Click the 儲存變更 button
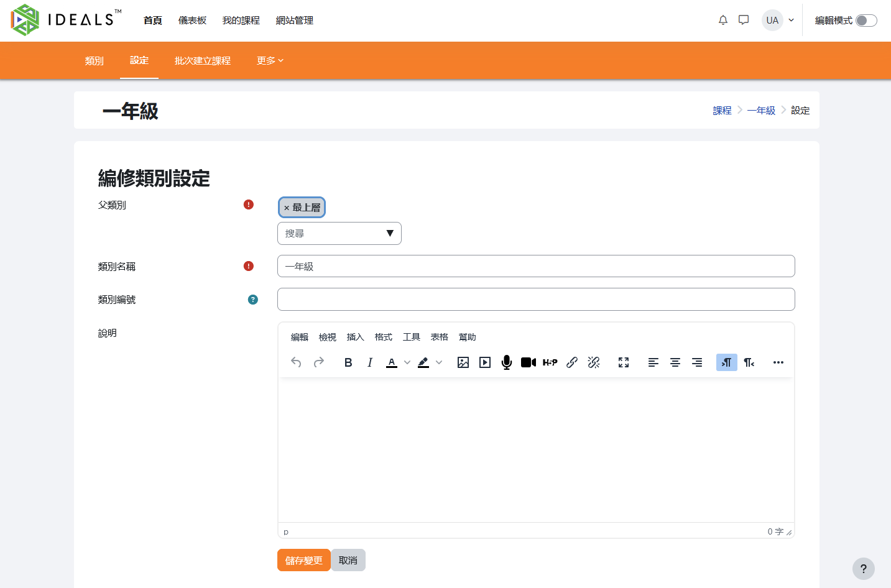Image resolution: width=891 pixels, height=588 pixels. 303,560
